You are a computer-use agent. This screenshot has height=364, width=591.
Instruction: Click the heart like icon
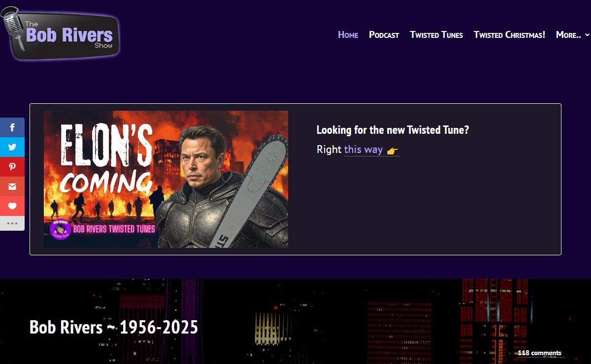12,206
